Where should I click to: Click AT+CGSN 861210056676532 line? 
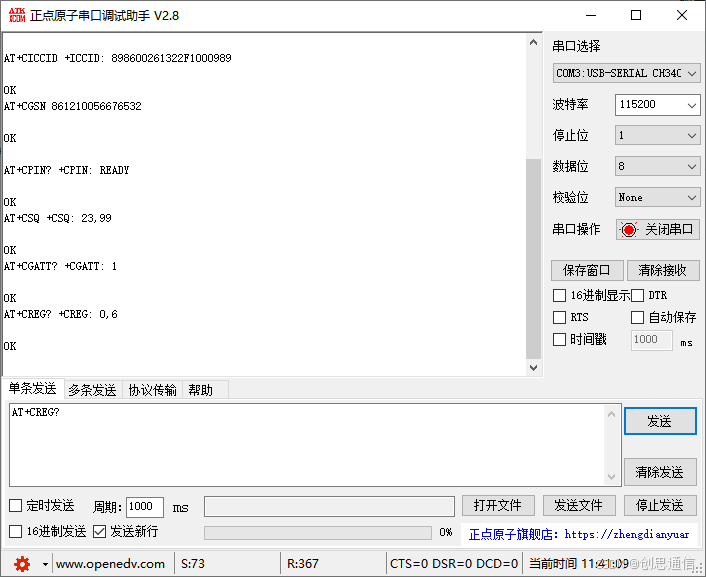tap(72, 106)
